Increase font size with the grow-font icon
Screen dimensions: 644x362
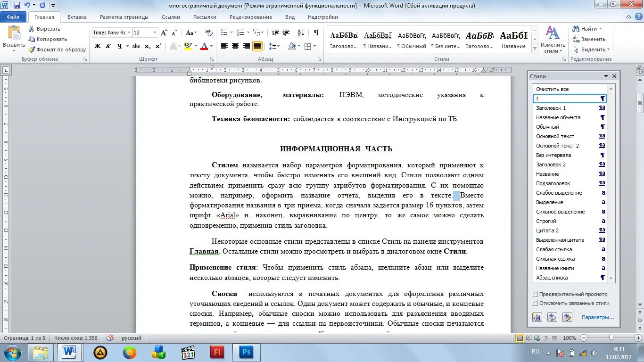[164, 33]
